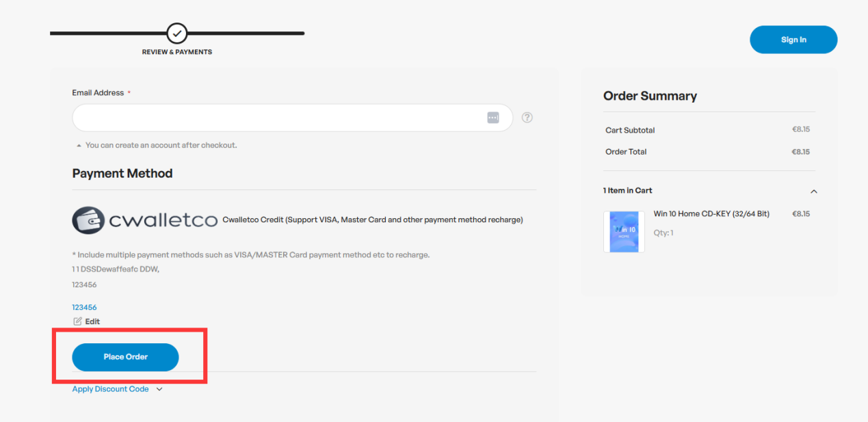This screenshot has width=868, height=422.
Task: Click the Apply Discount Code link
Action: click(x=110, y=389)
